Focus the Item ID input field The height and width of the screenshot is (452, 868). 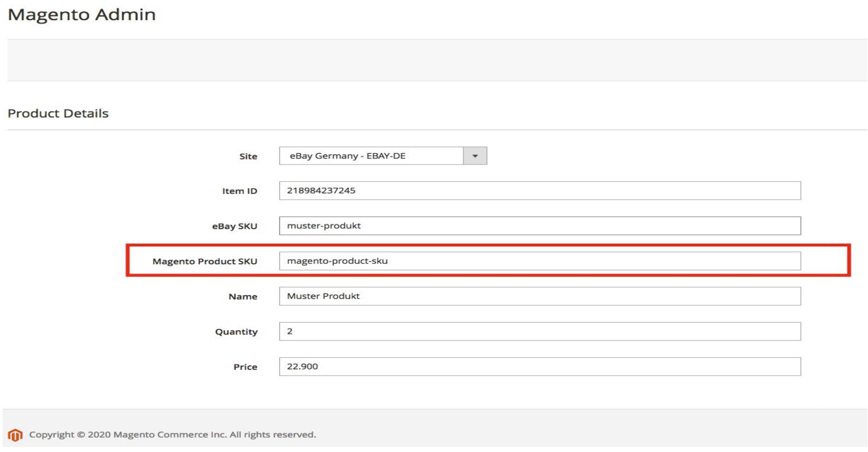[x=539, y=190]
